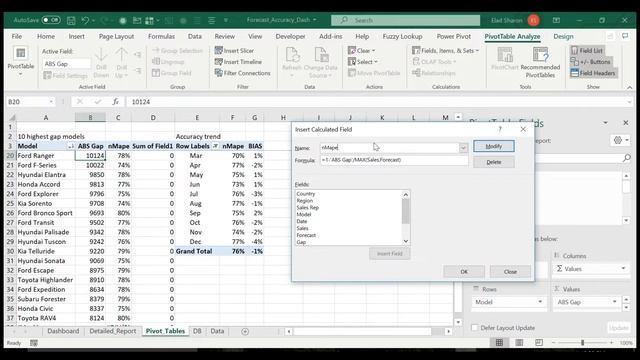The image size is (640, 360).
Task: Select the Grand Total row label
Action: (197, 251)
